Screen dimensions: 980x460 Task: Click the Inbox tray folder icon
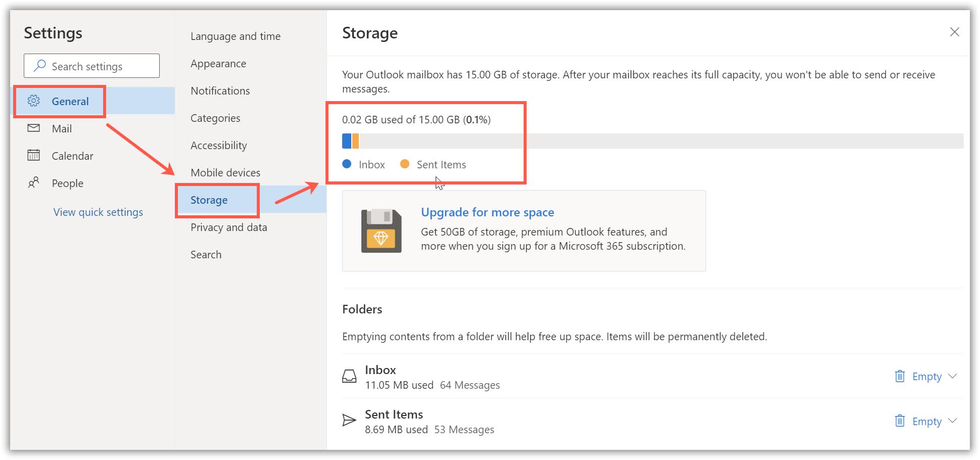pyautogui.click(x=349, y=377)
